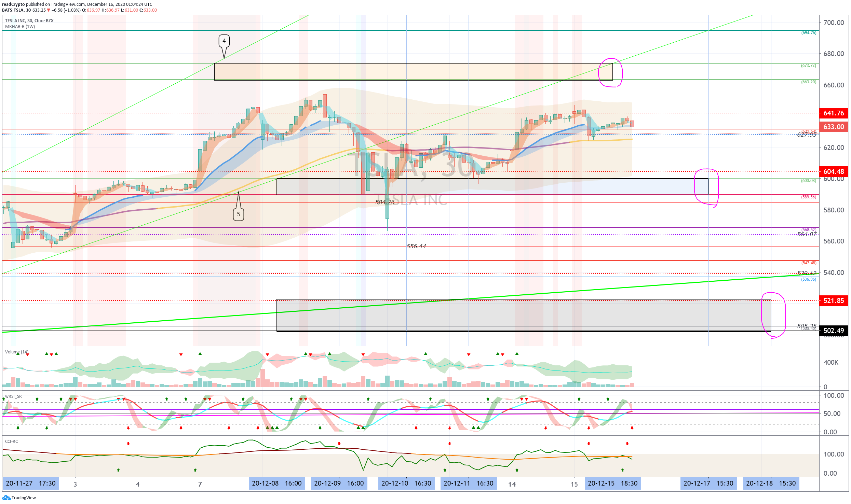Select the 564.07 dotted level label
Image resolution: width=851 pixels, height=504 pixels.
click(x=807, y=234)
